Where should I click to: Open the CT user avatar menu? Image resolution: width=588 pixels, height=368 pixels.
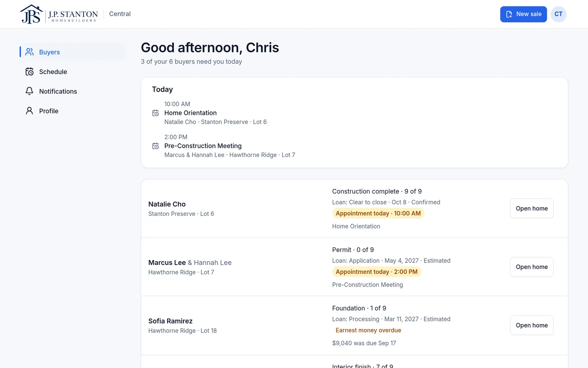(558, 14)
